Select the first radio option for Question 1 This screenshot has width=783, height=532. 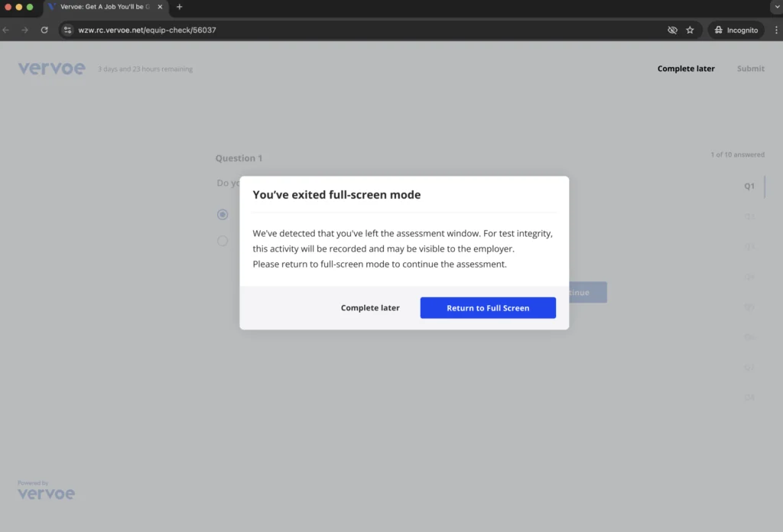223,215
